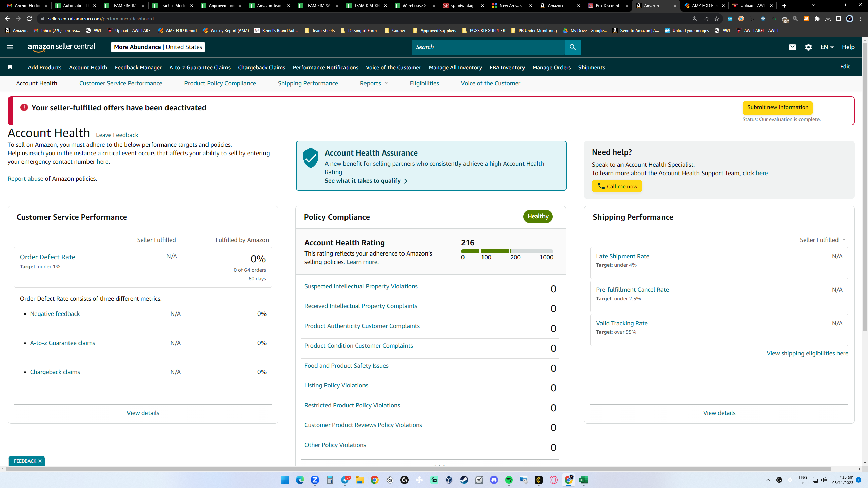The height and width of the screenshot is (488, 868).
Task: Click the vertical page scrollbar
Action: point(865,186)
